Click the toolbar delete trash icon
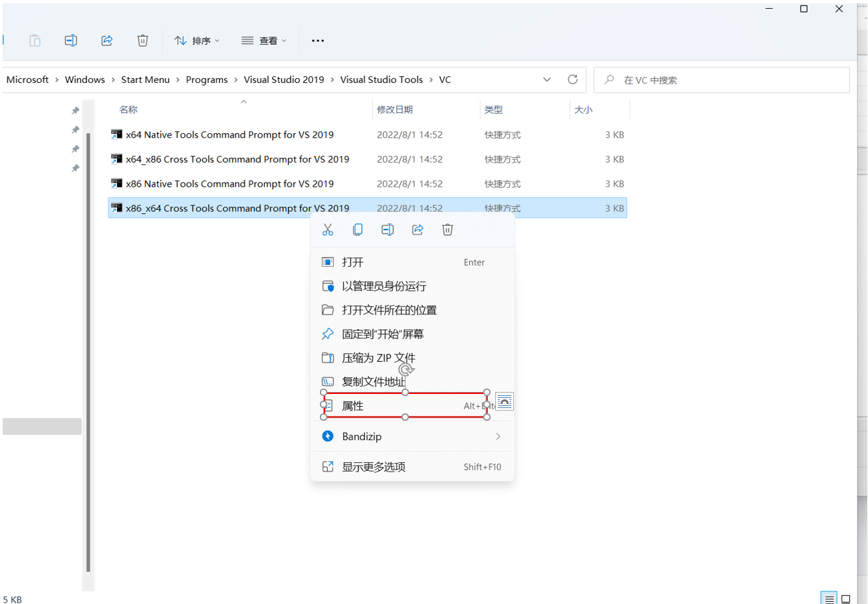Image resolution: width=868 pixels, height=604 pixels. point(143,41)
